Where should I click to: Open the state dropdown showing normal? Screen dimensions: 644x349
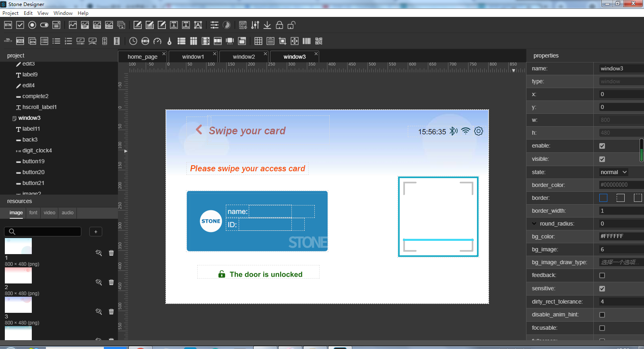[613, 172]
